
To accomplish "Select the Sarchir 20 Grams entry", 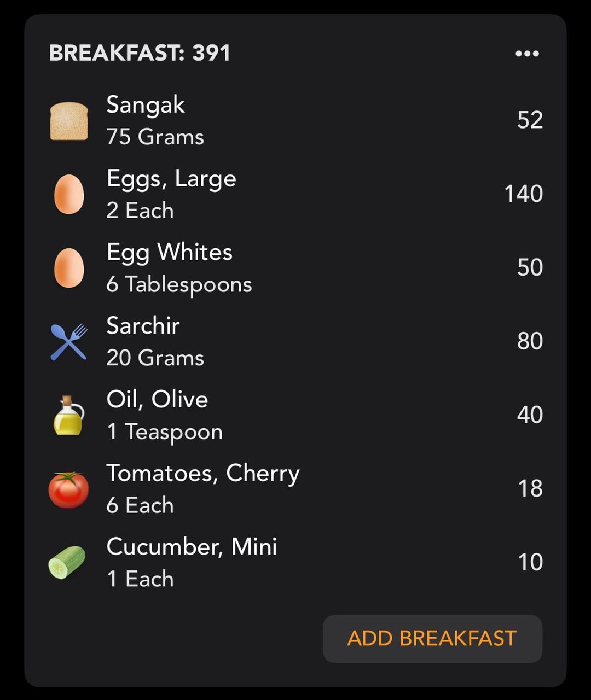I will click(296, 342).
